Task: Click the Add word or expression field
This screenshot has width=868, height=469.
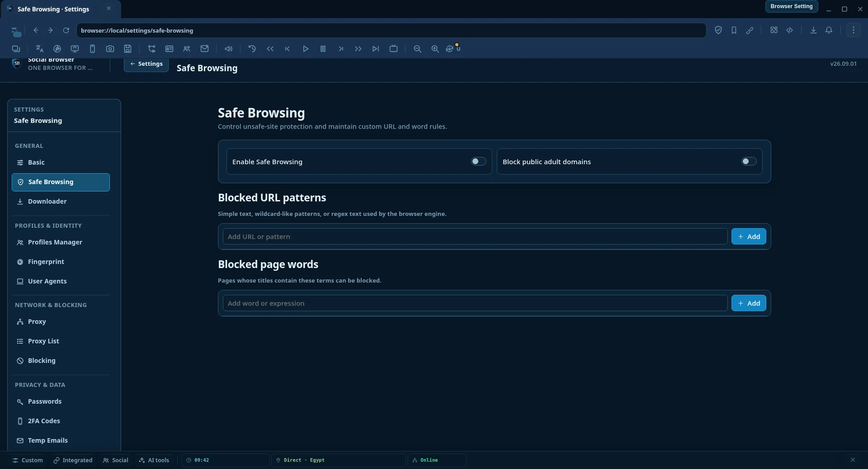Action: coord(475,303)
